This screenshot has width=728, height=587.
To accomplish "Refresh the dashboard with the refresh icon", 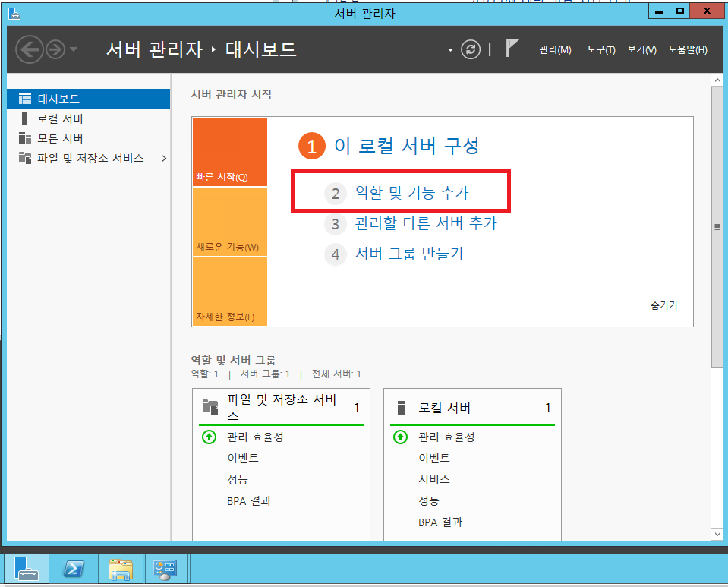I will click(471, 49).
